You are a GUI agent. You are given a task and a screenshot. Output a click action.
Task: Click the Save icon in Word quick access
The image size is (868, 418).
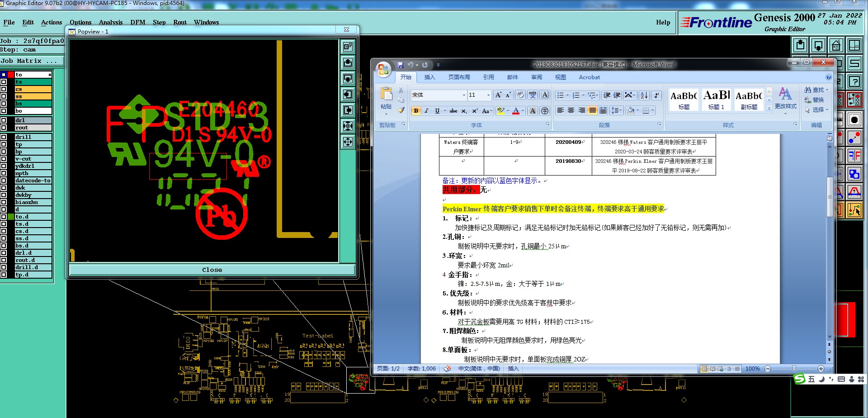tap(400, 65)
